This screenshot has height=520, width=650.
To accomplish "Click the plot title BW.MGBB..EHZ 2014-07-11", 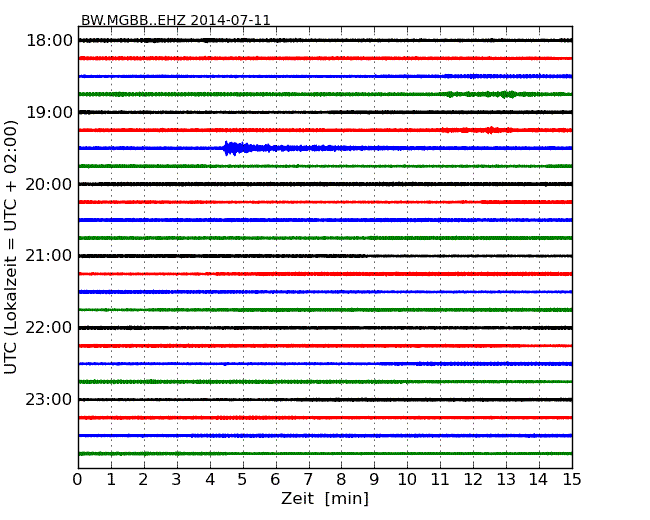I will coord(175,20).
